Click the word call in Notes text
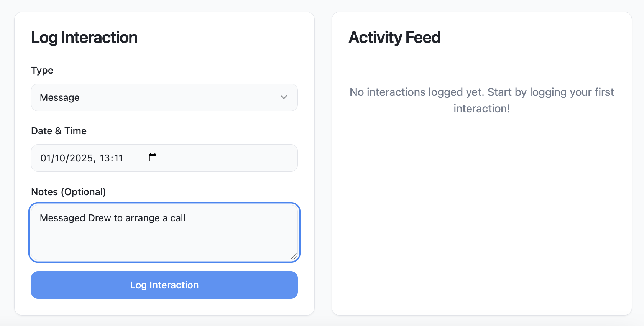The width and height of the screenshot is (644, 326). [178, 218]
